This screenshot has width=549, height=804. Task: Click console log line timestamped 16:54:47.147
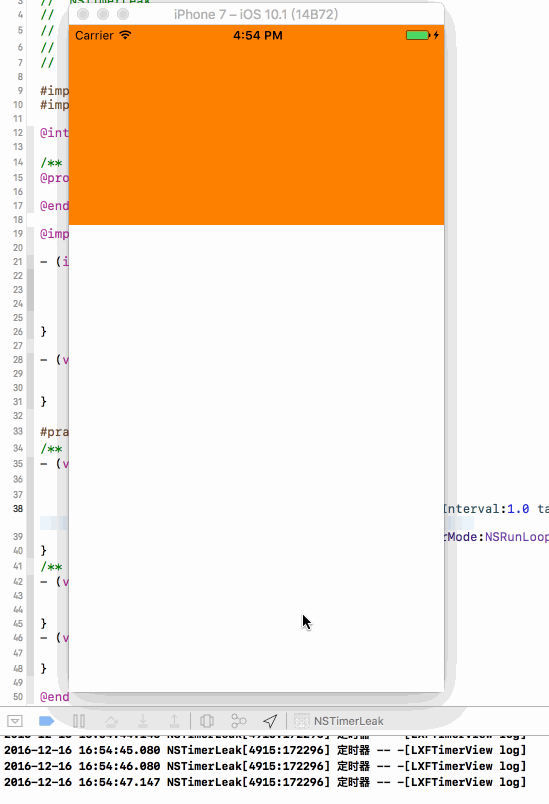click(266, 782)
